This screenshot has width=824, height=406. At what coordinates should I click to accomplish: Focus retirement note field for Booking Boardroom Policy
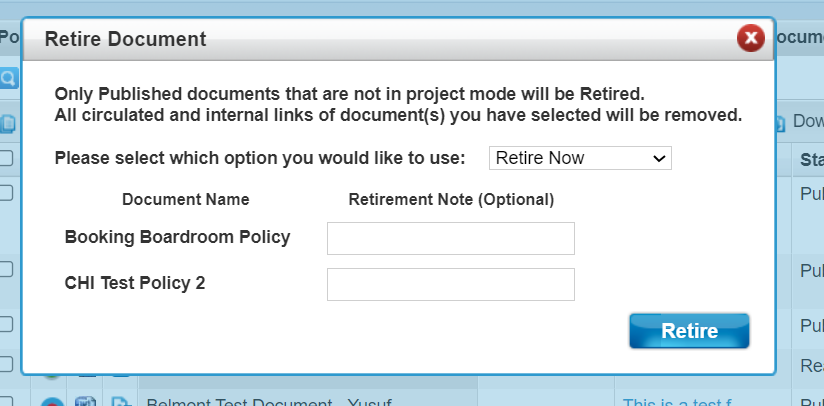click(451, 238)
